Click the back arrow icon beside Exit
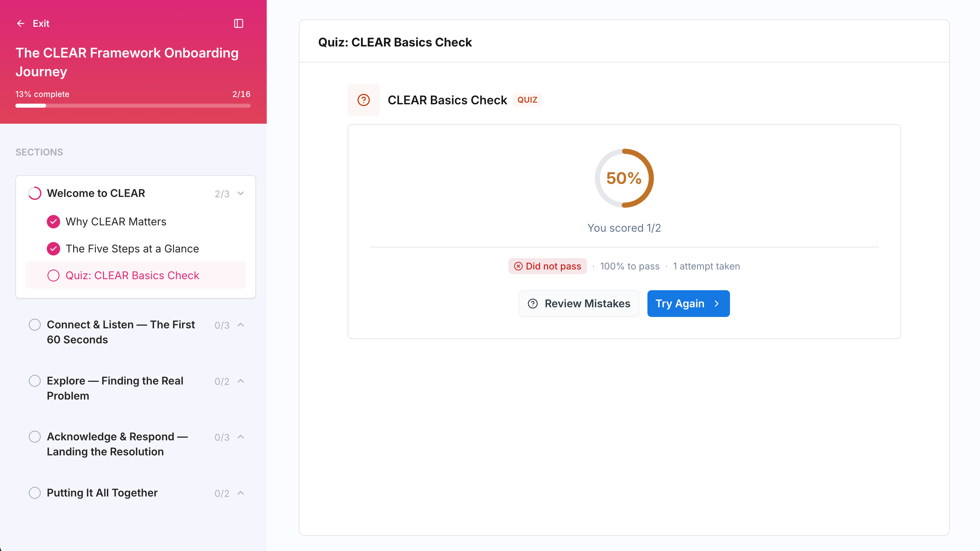 pyautogui.click(x=20, y=24)
